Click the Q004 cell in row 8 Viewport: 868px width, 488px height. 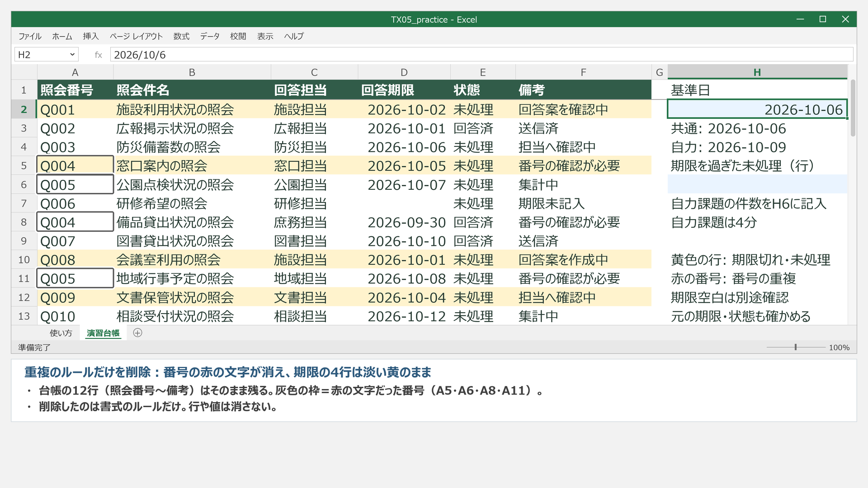[75, 222]
